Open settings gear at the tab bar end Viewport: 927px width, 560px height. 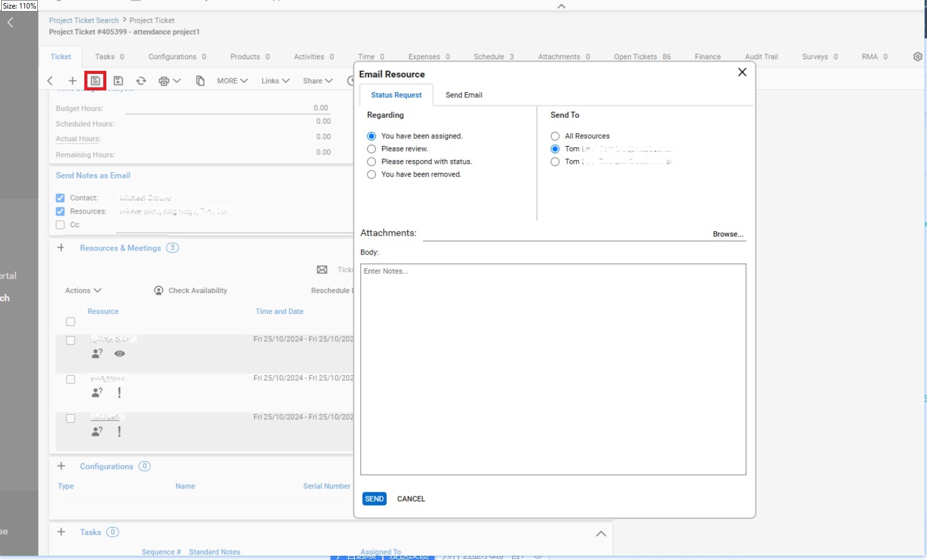click(917, 57)
